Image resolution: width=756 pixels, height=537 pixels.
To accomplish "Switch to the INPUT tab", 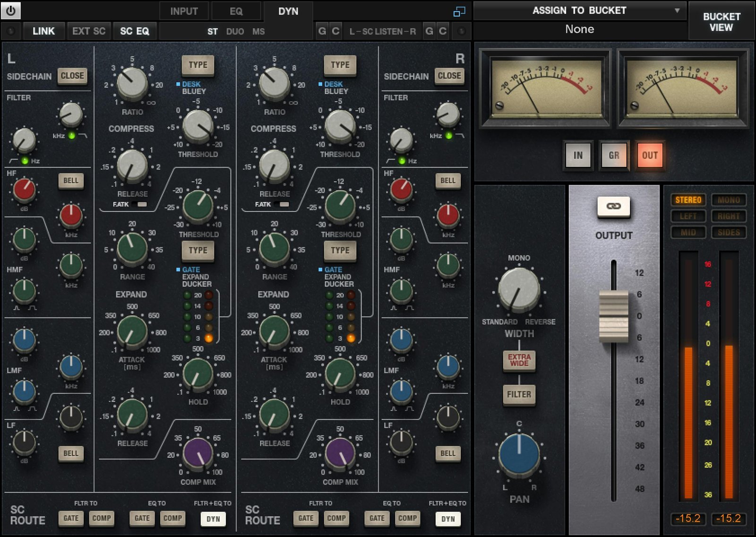I will click(x=184, y=11).
